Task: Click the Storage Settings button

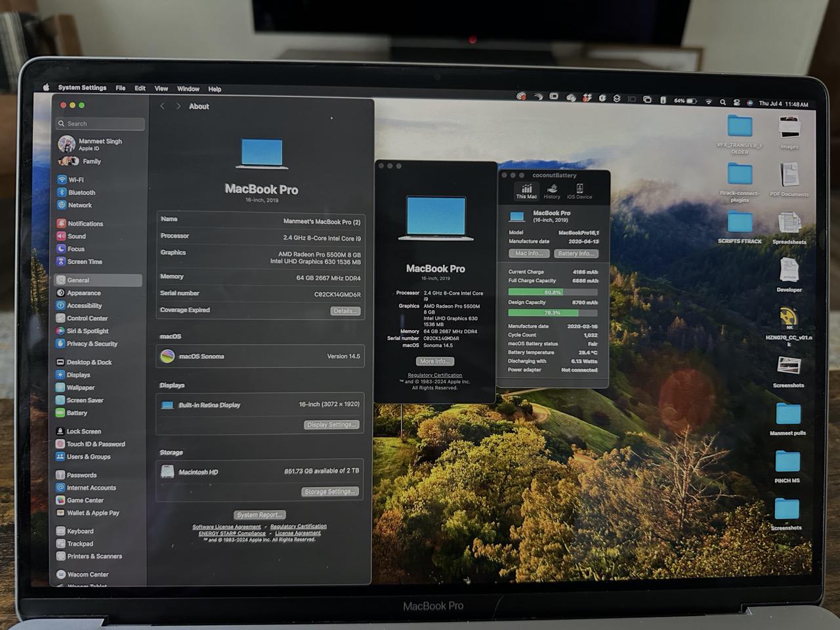Action: (330, 492)
